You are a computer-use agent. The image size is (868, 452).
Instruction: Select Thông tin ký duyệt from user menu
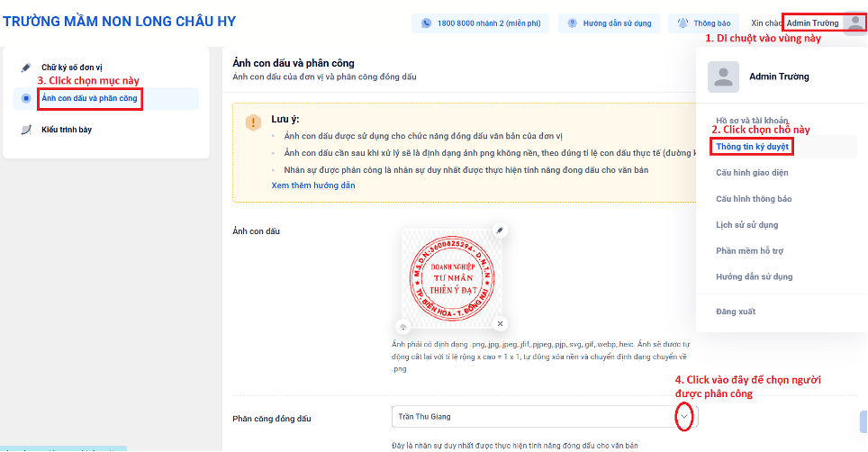pyautogui.click(x=753, y=146)
